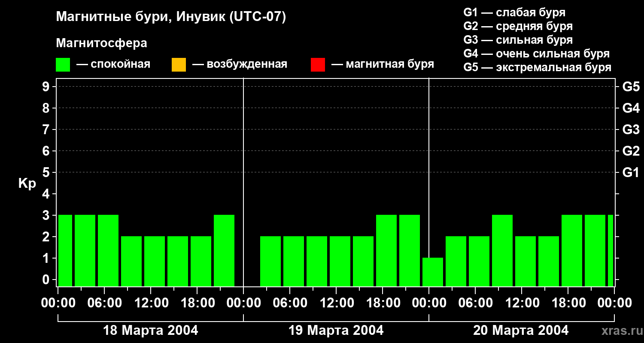Screen dimensions: 644x343
Task: Click the '— магнитная буря' legend label
Action: (383, 64)
